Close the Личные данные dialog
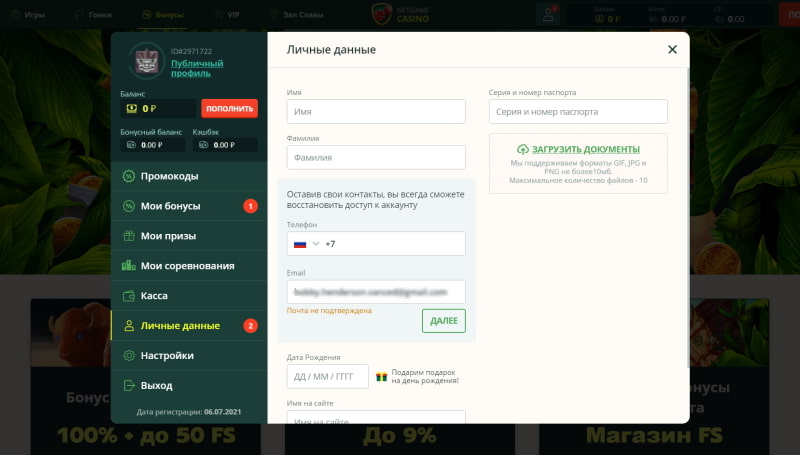 tap(672, 49)
